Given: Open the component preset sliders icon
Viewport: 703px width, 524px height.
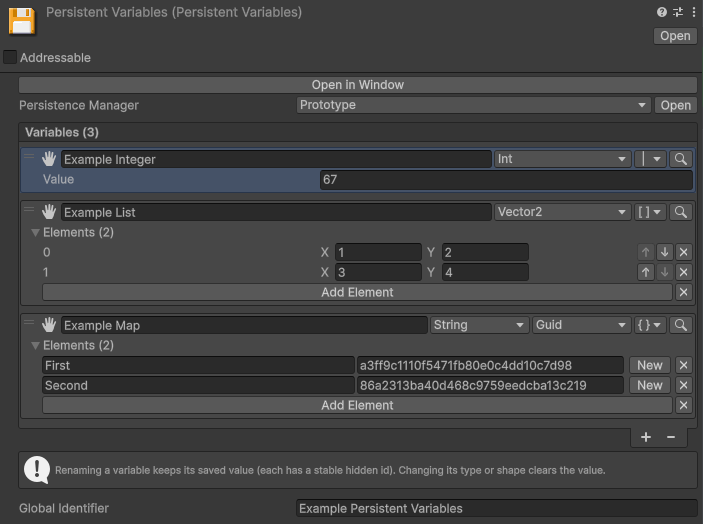Looking at the screenshot, I should [678, 12].
